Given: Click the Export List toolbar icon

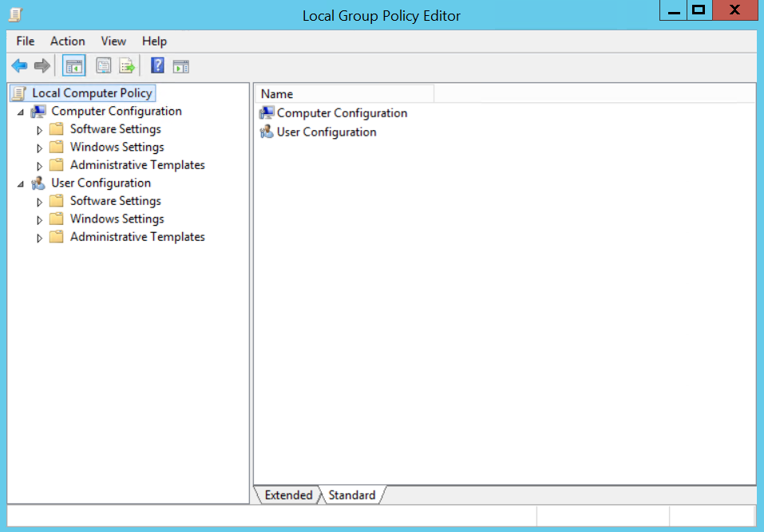Looking at the screenshot, I should [127, 65].
